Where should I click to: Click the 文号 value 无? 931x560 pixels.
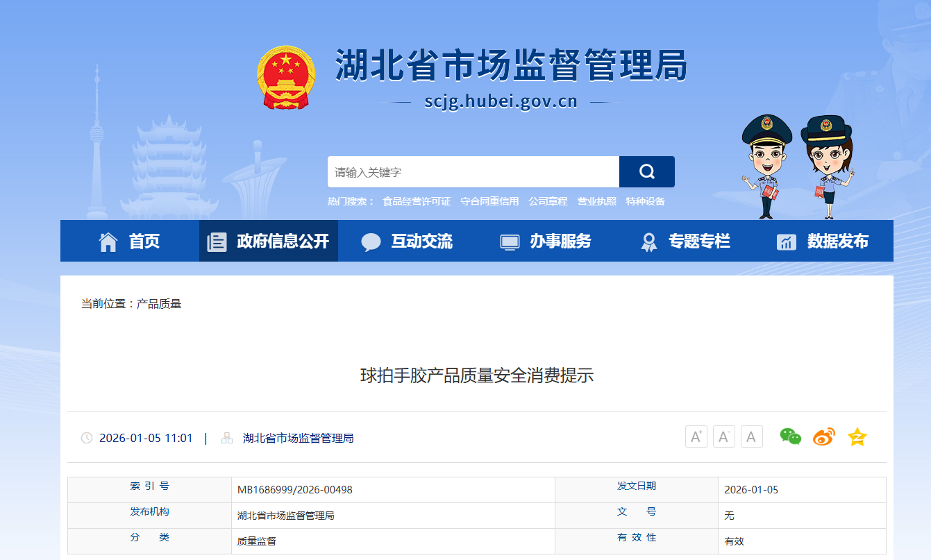tap(729, 516)
